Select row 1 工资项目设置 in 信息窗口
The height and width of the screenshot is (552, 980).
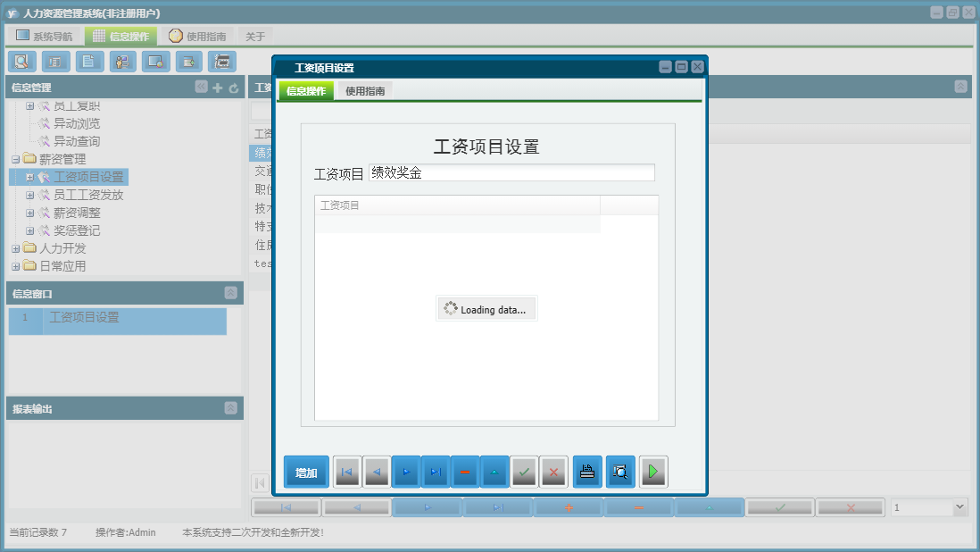tap(118, 321)
